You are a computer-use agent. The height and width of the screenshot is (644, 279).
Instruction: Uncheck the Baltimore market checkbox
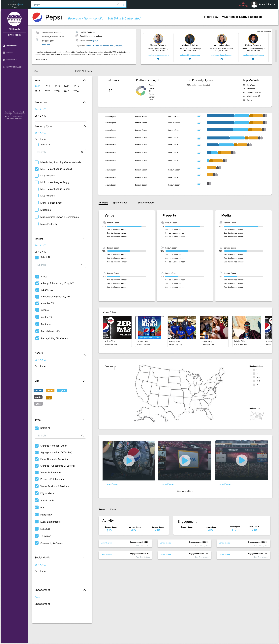(x=37, y=324)
